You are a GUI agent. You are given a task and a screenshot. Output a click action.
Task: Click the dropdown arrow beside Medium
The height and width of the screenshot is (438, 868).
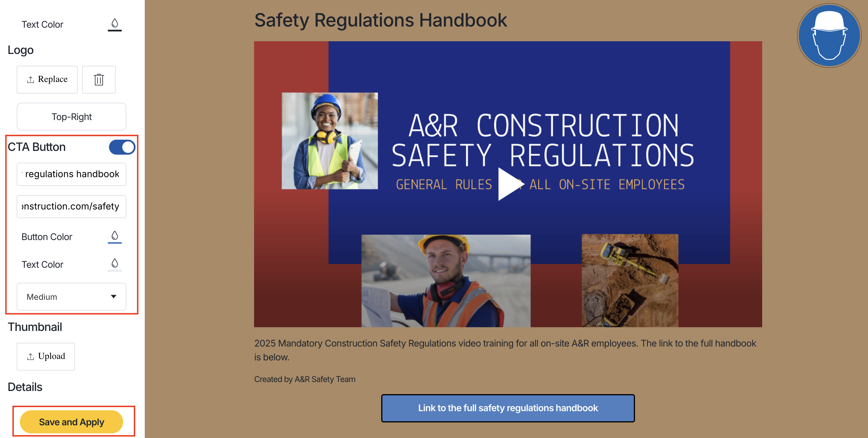click(x=114, y=297)
